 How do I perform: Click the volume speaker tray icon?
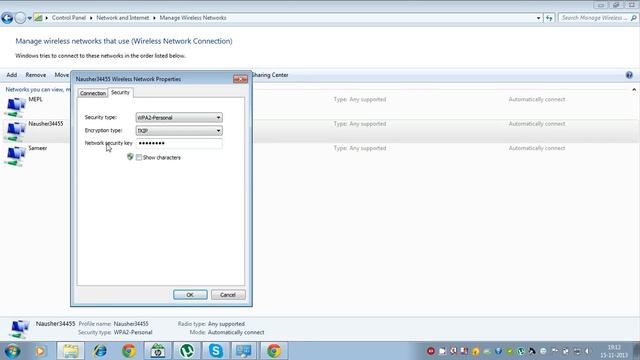tap(587, 351)
